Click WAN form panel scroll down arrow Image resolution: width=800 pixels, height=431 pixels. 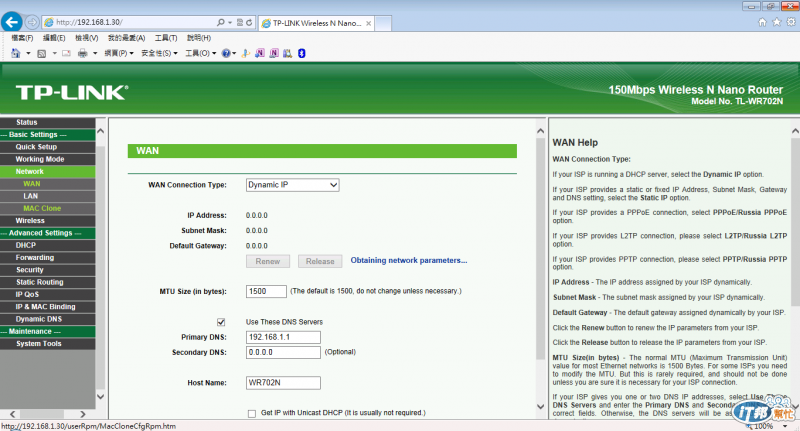[x=541, y=407]
